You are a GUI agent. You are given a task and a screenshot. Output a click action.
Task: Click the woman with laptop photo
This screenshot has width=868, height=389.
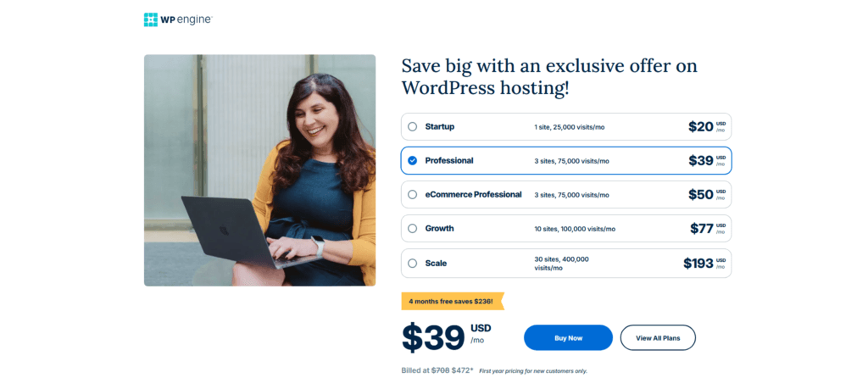pos(259,170)
